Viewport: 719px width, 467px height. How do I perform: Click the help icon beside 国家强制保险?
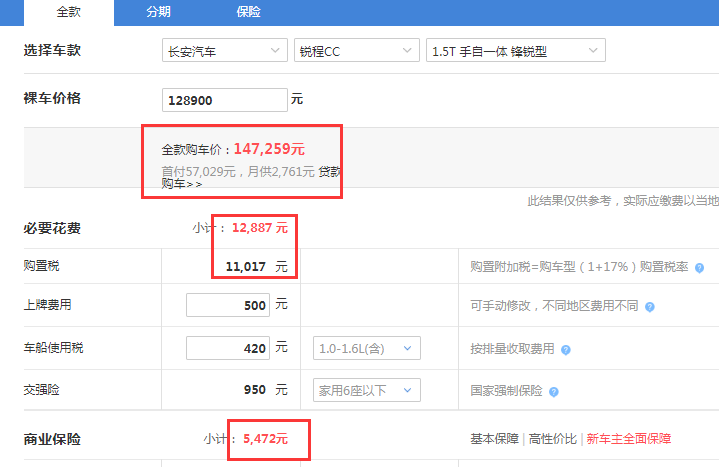tap(554, 392)
